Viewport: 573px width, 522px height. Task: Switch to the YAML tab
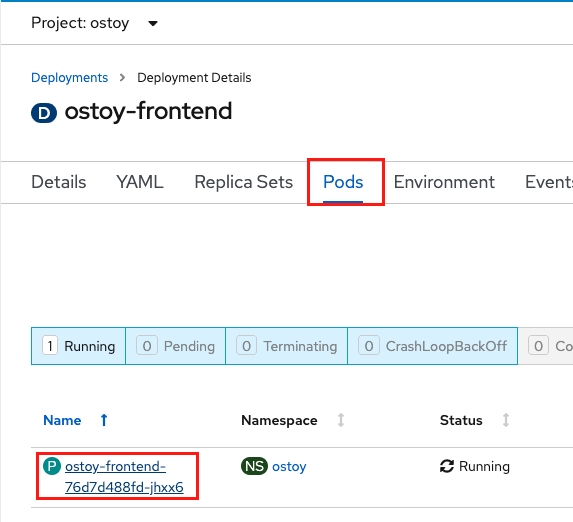point(140,182)
